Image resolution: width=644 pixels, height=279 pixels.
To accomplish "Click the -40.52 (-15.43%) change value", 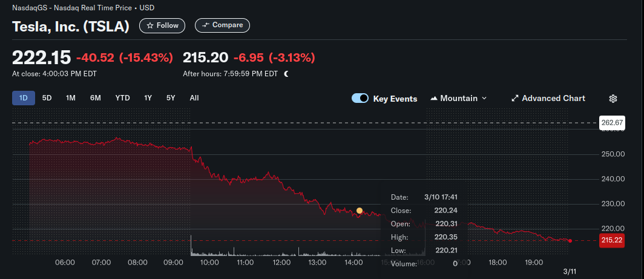I will (125, 58).
